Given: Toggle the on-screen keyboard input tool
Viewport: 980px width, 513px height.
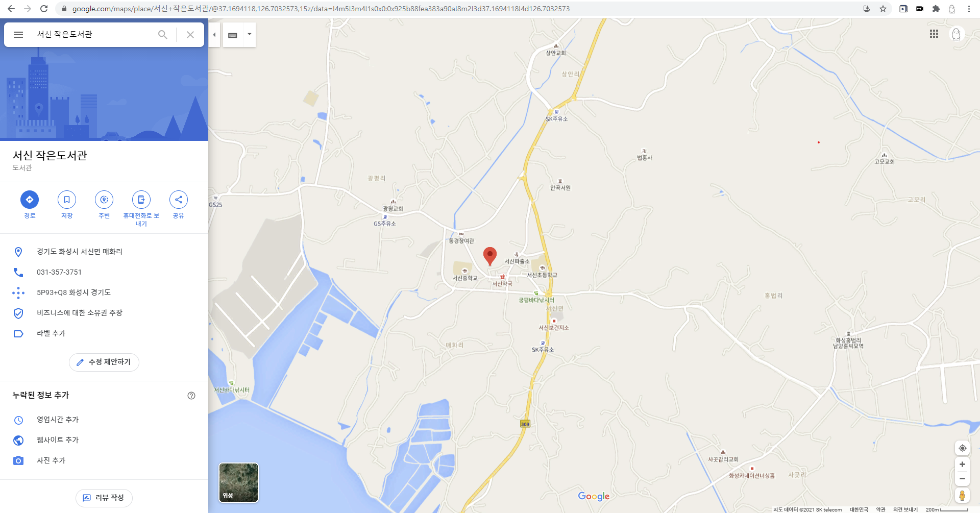Looking at the screenshot, I should coord(233,35).
